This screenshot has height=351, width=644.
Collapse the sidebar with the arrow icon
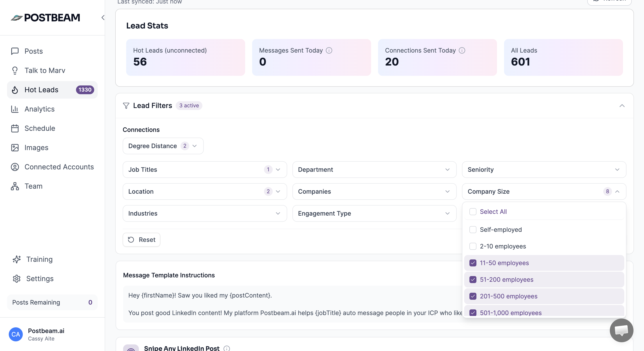(x=103, y=18)
